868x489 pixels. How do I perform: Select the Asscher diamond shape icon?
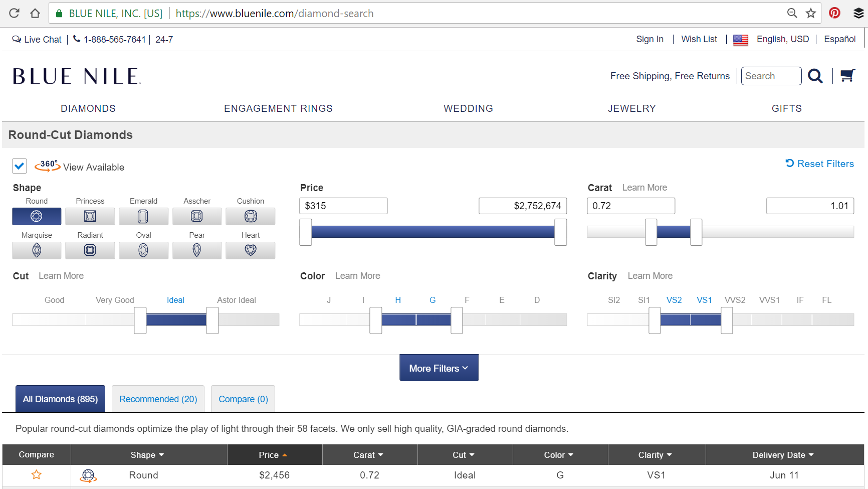197,216
